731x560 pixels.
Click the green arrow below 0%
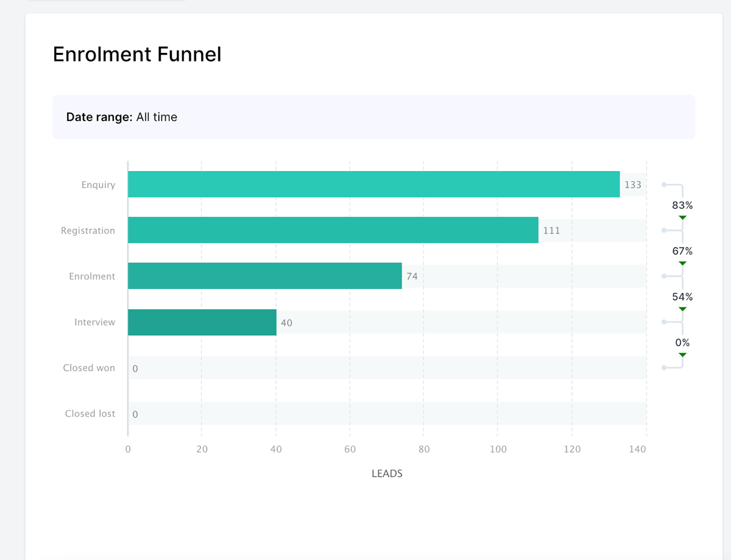point(682,354)
